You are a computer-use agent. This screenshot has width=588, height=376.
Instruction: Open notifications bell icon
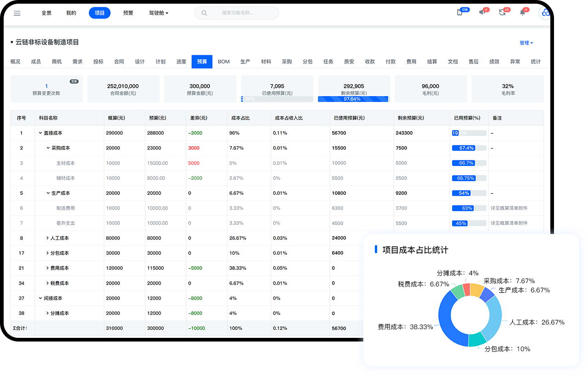[x=522, y=13]
